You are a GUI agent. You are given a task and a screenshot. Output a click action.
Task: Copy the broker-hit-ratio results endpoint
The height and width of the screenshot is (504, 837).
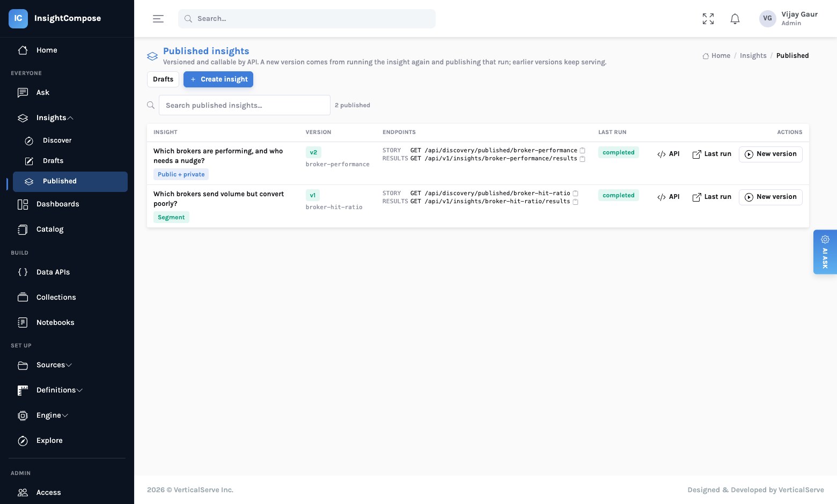(x=575, y=202)
